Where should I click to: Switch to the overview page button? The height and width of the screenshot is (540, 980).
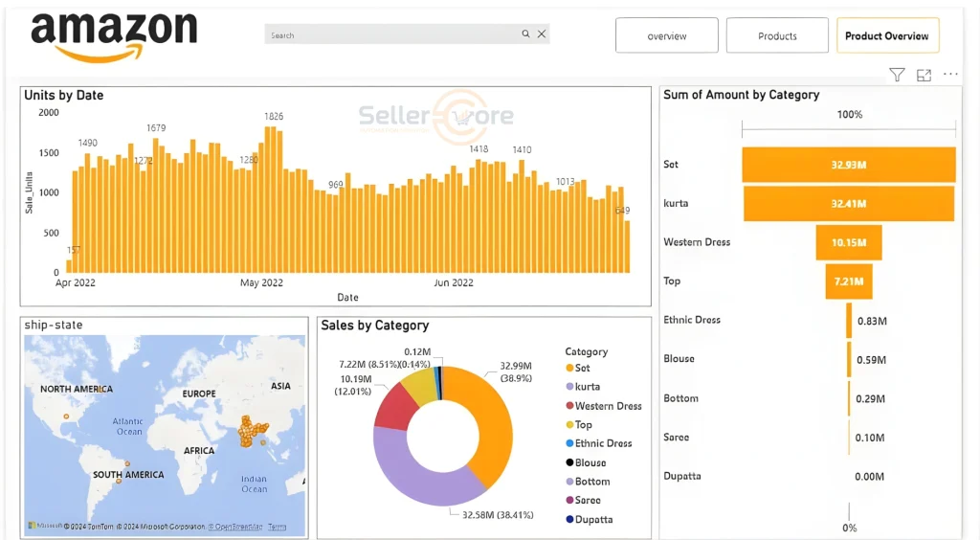click(x=667, y=35)
